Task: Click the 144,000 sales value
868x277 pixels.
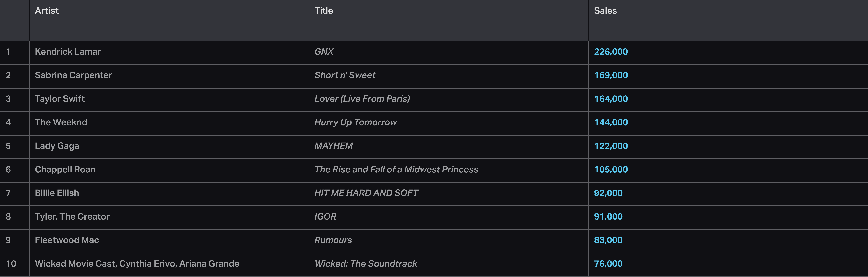Action: pos(611,122)
